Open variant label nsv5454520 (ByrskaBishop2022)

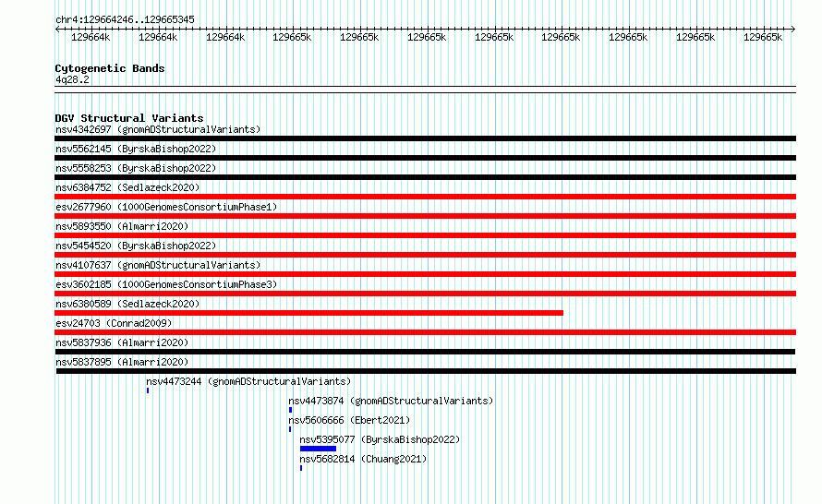136,246
